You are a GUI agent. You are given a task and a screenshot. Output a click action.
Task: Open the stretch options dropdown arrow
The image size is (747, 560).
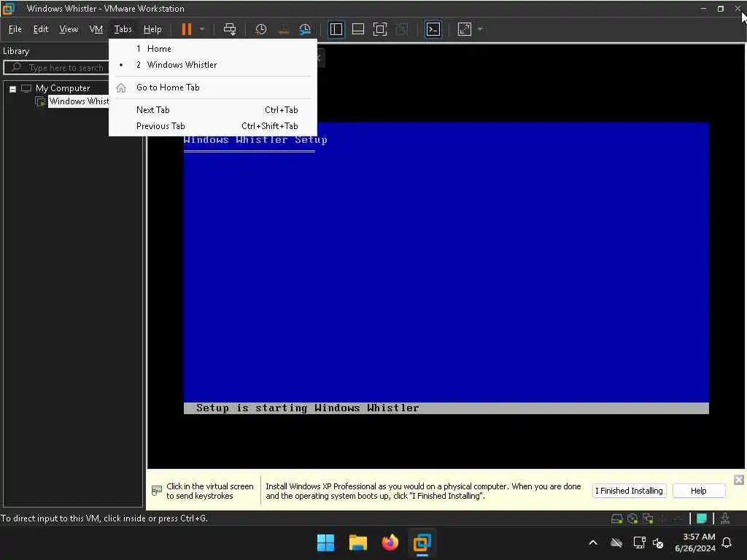[x=480, y=29]
